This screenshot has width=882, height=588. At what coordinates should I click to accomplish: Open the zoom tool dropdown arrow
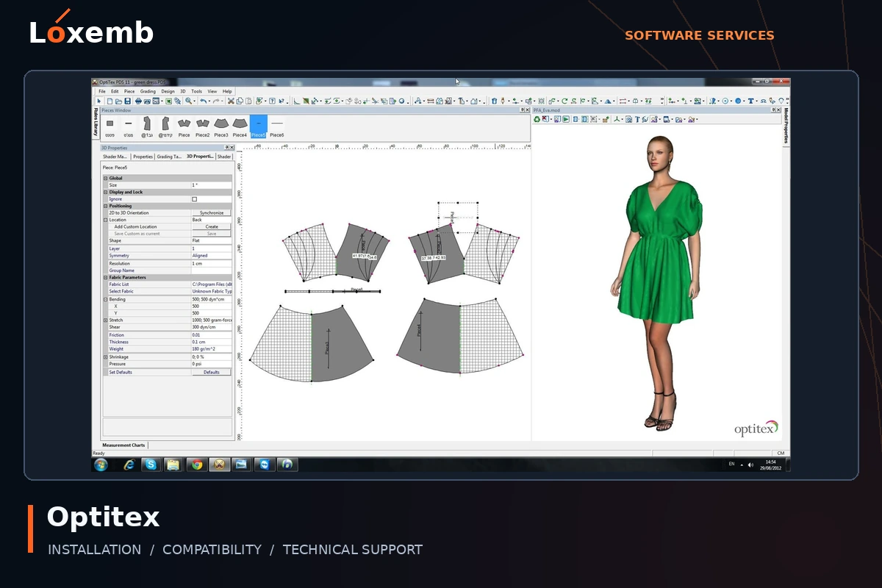pos(194,101)
